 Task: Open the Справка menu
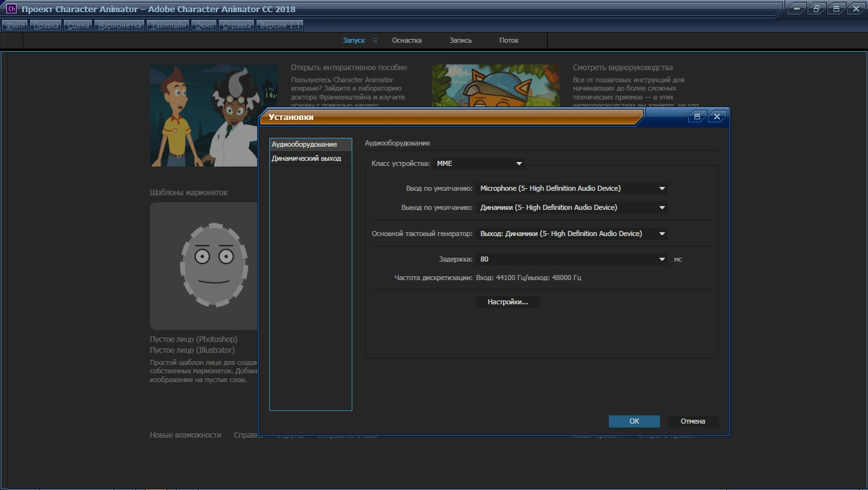(x=236, y=26)
